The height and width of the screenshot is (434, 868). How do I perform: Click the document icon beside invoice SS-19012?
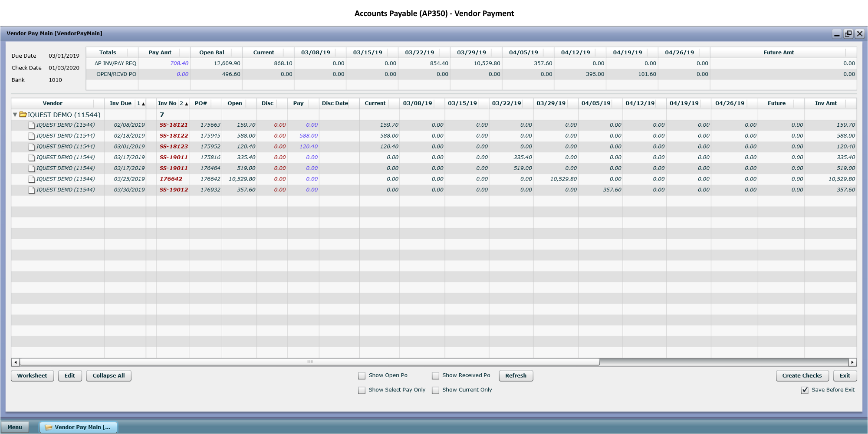(31, 190)
